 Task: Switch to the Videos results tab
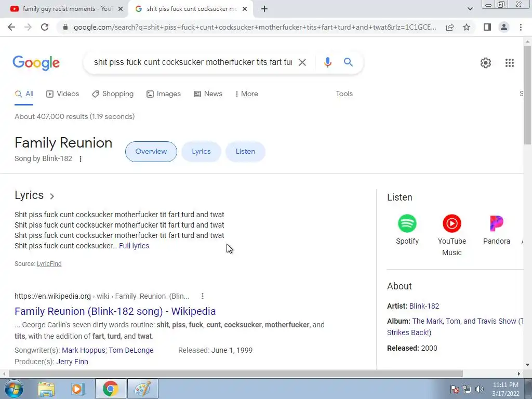click(x=63, y=94)
